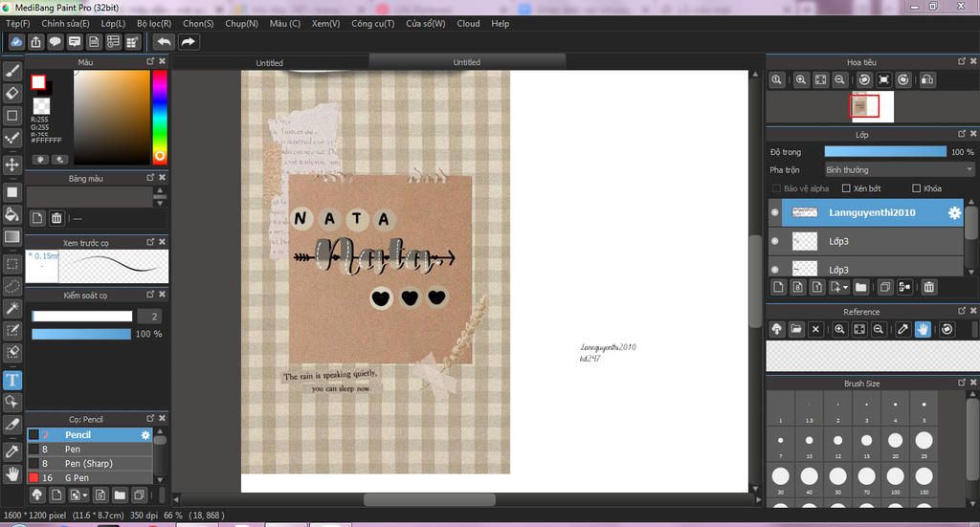The width and height of the screenshot is (980, 527).
Task: Open the Tệp(F) menu
Action: [17, 23]
